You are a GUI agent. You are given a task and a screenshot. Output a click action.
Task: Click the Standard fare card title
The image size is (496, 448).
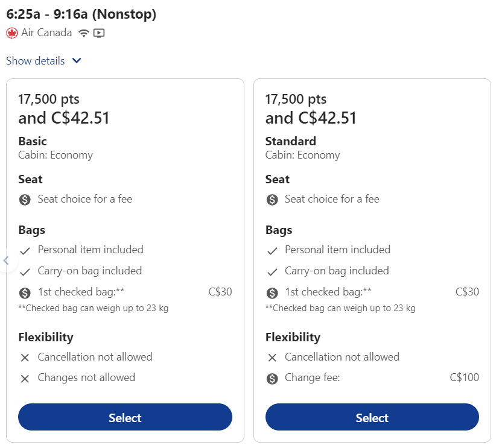pyautogui.click(x=290, y=141)
